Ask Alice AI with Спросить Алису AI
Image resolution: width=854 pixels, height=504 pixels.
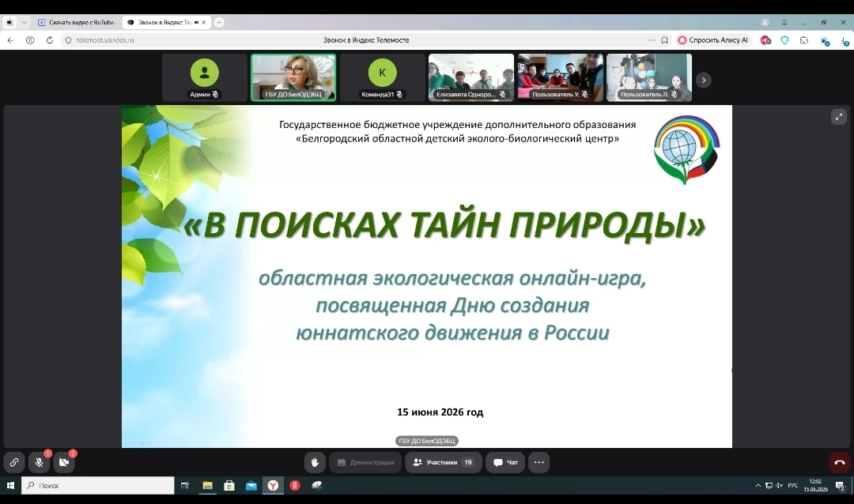coord(713,40)
